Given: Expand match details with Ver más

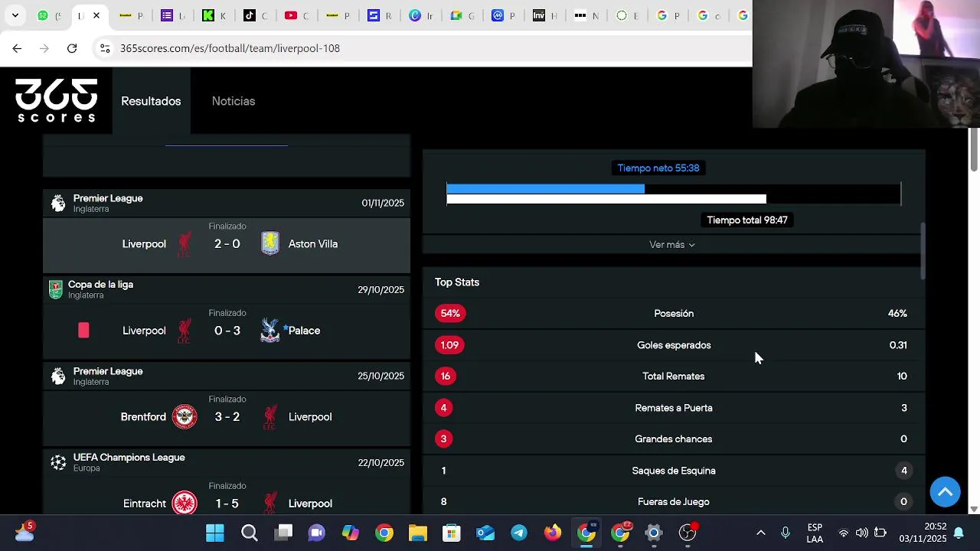Looking at the screenshot, I should coord(672,245).
